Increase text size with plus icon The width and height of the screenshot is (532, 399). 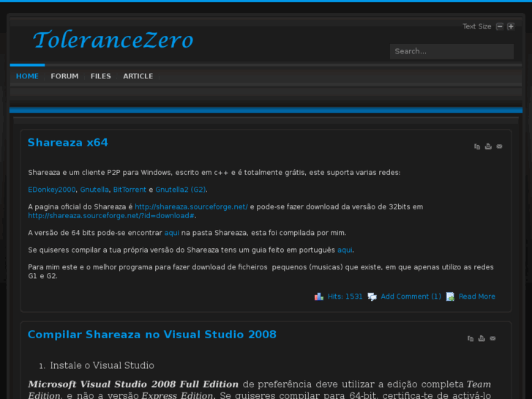511,26
